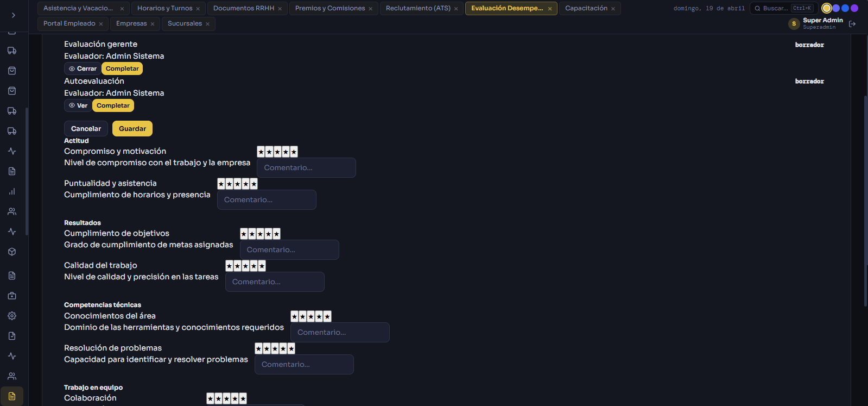Image resolution: width=868 pixels, height=406 pixels.
Task: Open the settings gear in the sidebar
Action: [12, 316]
